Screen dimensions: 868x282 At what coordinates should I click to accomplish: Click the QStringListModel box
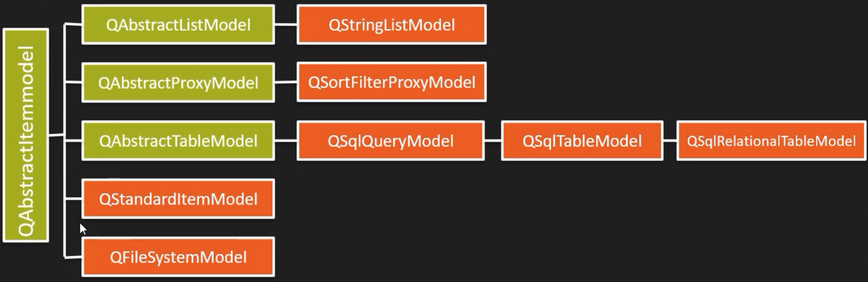(391, 25)
